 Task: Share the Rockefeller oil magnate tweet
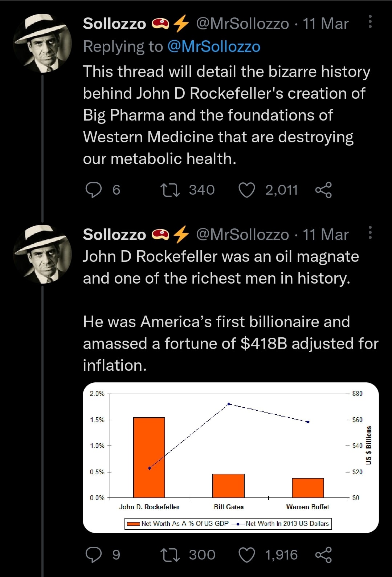coord(323,555)
